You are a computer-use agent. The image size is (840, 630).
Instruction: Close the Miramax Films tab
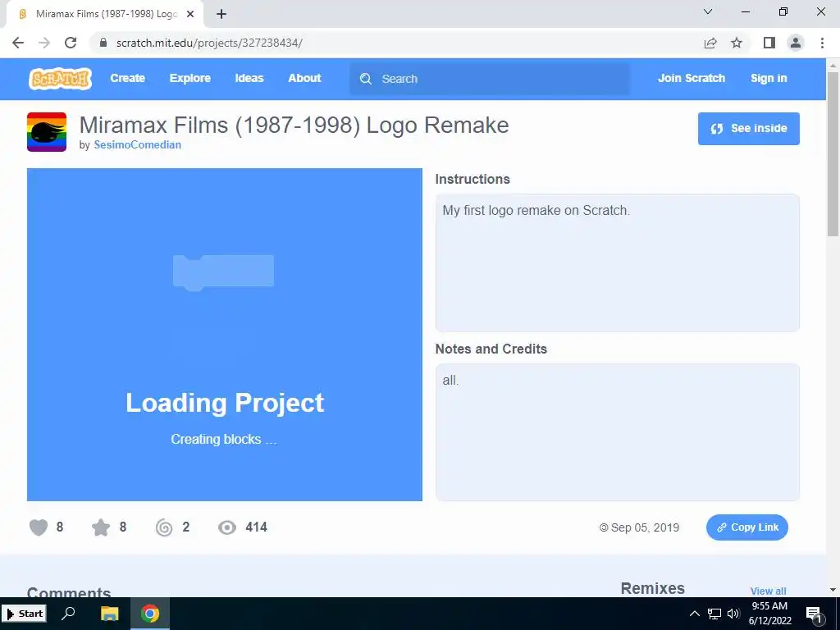pos(190,14)
